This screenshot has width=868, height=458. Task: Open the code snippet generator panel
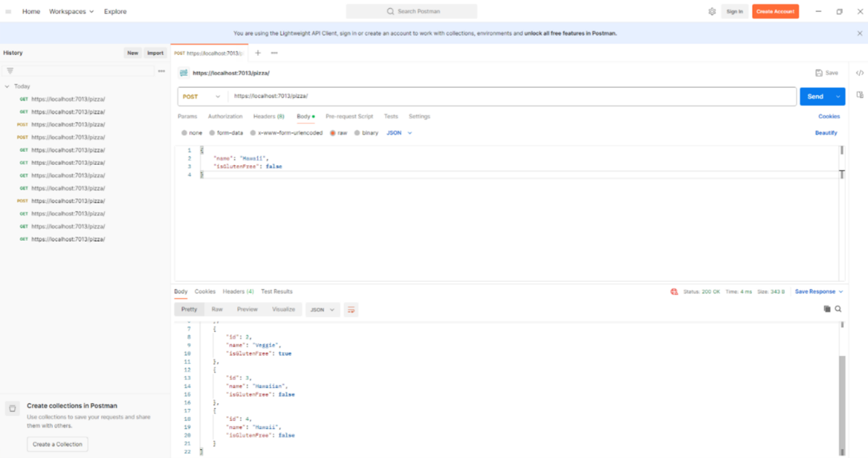[x=860, y=72]
